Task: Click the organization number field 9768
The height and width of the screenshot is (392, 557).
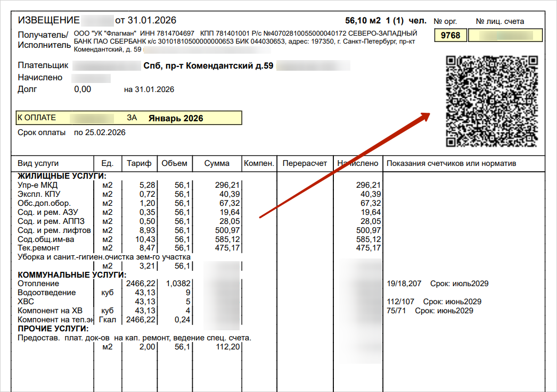Action: coord(451,36)
